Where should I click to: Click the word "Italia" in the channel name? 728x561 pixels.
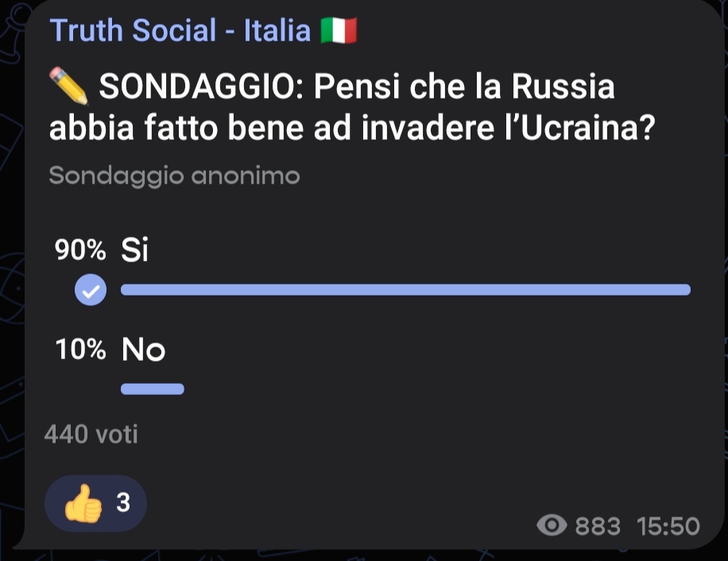[277, 31]
